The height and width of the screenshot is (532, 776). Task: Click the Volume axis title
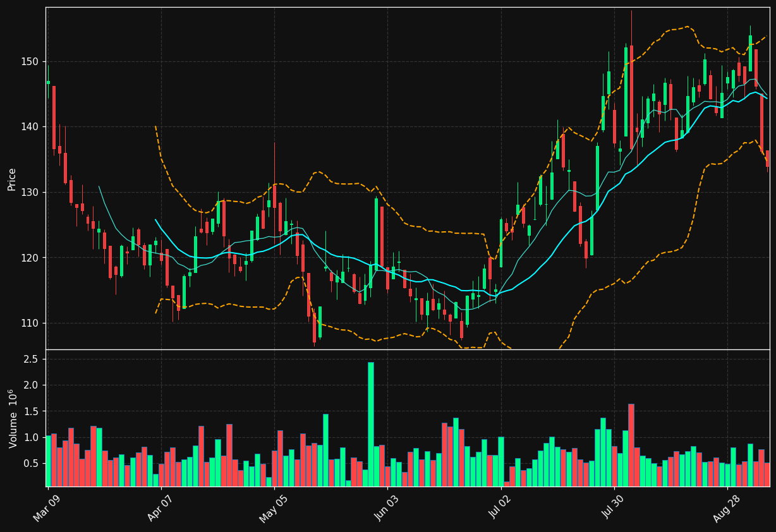(x=12, y=418)
